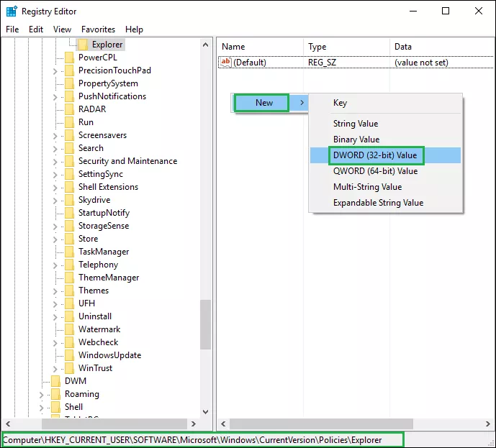Click the tree pane scroll up arrow

click(205, 45)
